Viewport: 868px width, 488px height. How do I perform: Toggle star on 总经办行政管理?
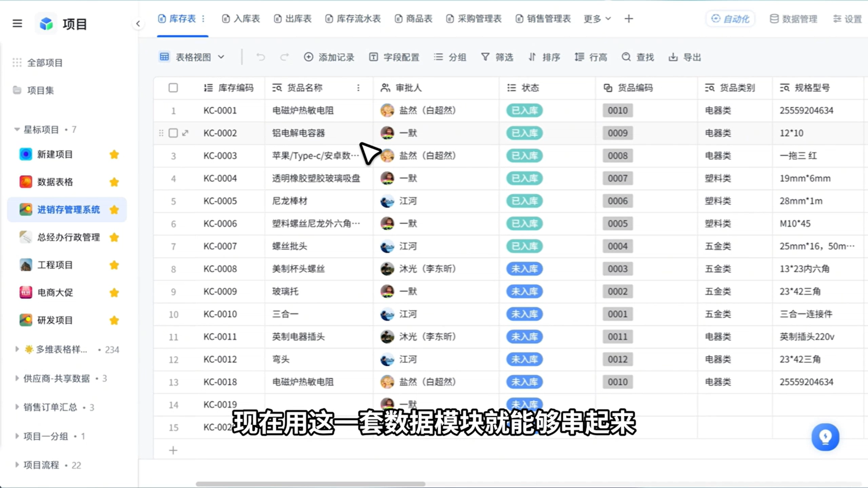pyautogui.click(x=114, y=237)
